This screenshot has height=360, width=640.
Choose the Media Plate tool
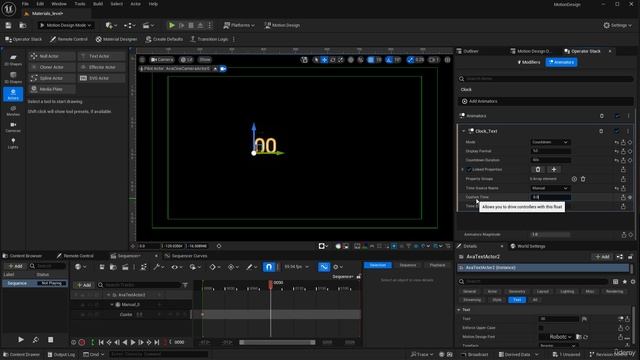coord(52,89)
